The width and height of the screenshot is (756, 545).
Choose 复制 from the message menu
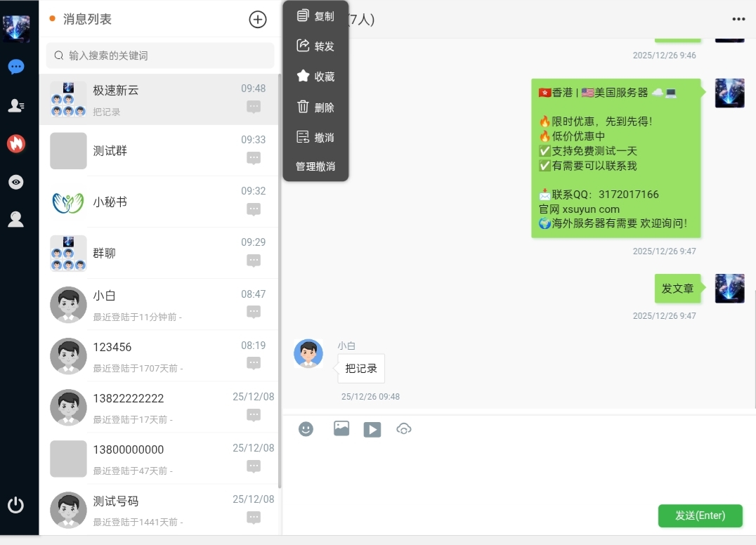(x=315, y=15)
